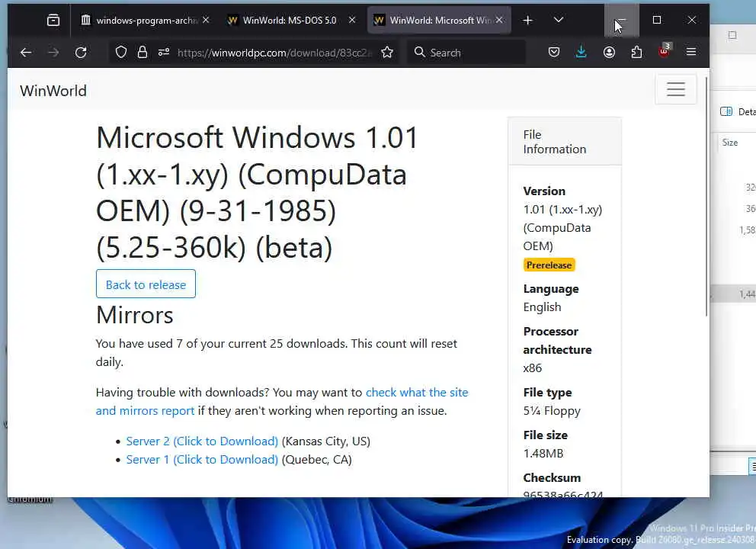Go back to previous page
The image size is (756, 549).
click(26, 52)
